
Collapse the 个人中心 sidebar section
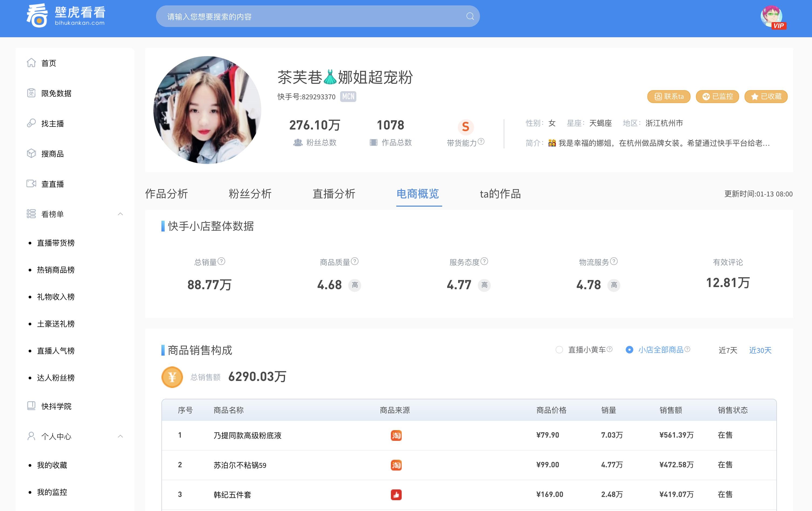pyautogui.click(x=120, y=436)
